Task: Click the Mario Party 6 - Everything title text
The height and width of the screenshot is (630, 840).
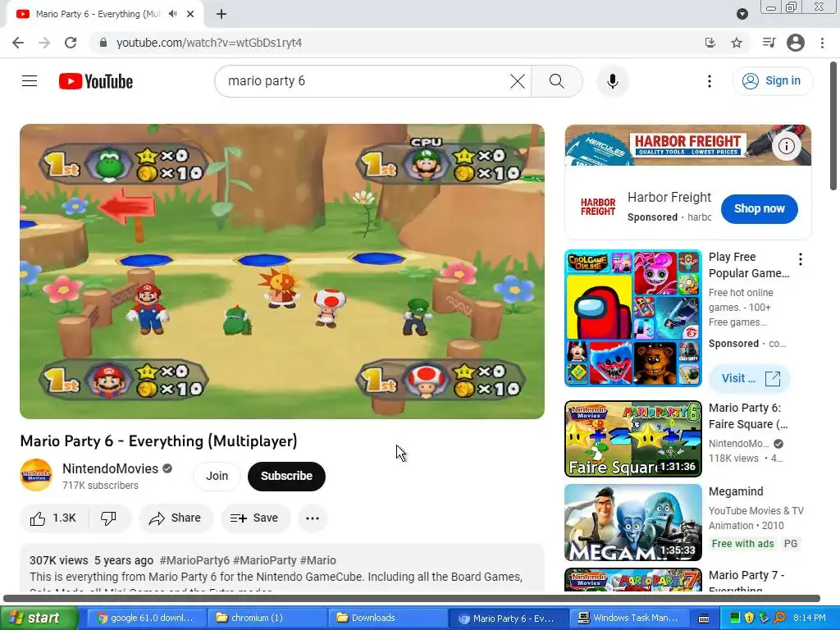Action: tap(158, 441)
